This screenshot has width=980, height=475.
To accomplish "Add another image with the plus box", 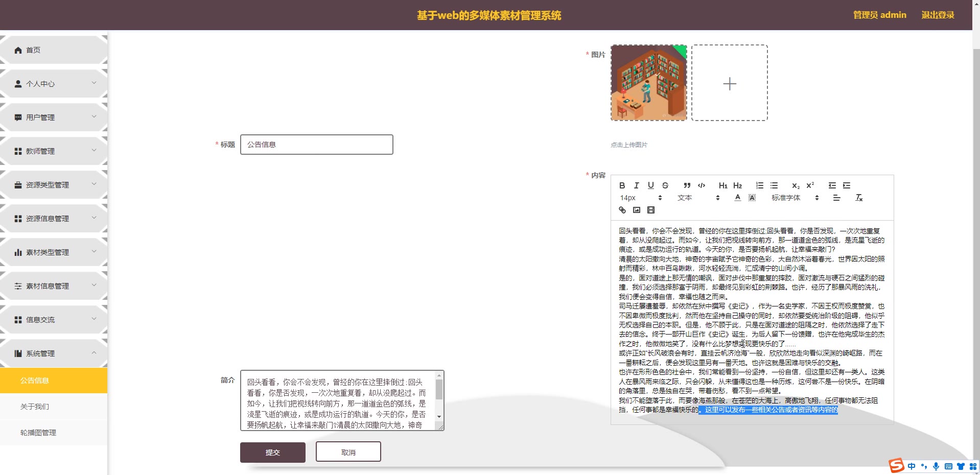I will coord(730,83).
